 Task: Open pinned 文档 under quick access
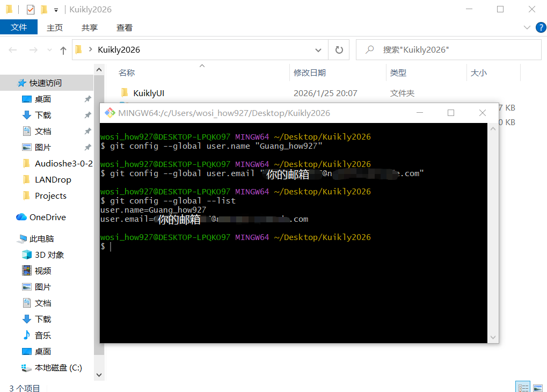(x=43, y=131)
